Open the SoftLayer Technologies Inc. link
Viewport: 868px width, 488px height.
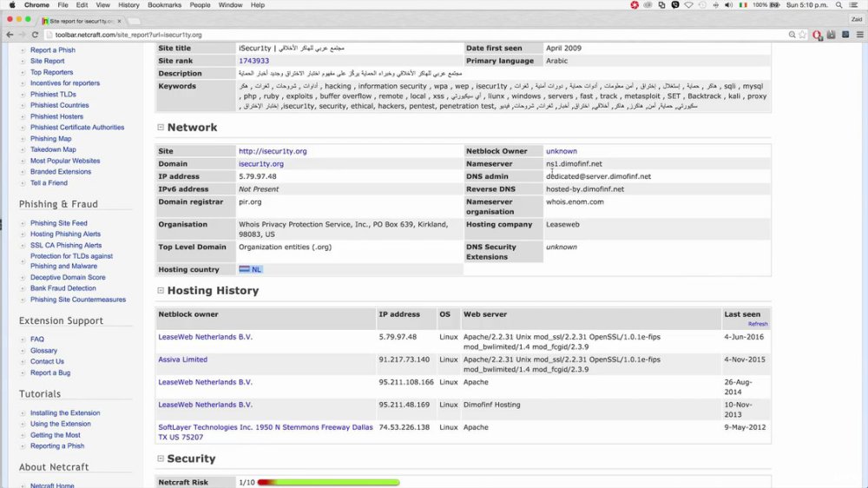point(266,432)
